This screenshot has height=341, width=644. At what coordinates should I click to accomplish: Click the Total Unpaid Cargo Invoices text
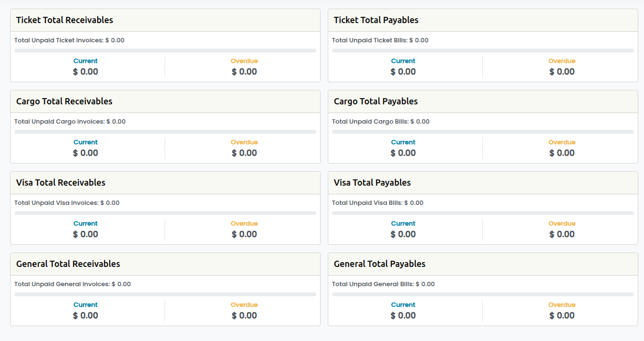(70, 122)
